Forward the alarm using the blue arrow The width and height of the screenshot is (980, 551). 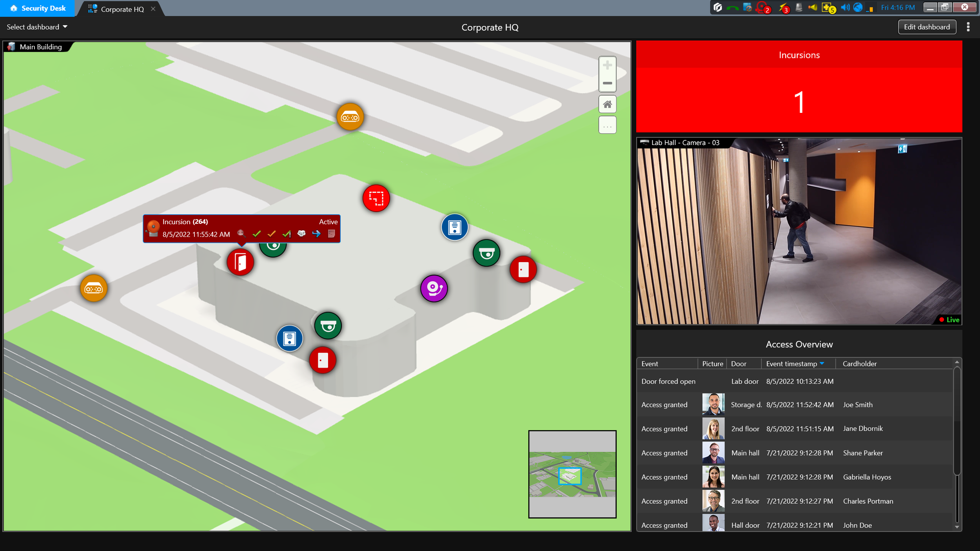coord(316,234)
